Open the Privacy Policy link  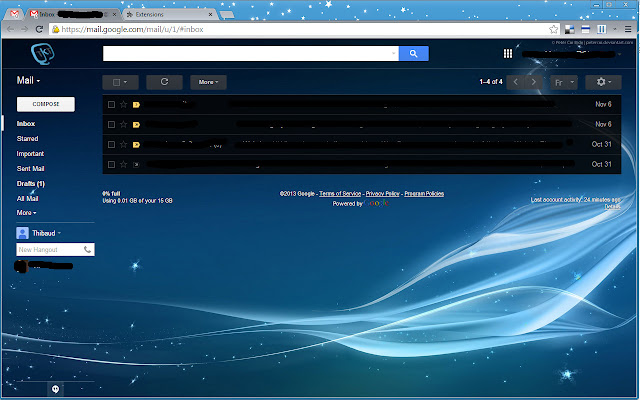[x=382, y=194]
